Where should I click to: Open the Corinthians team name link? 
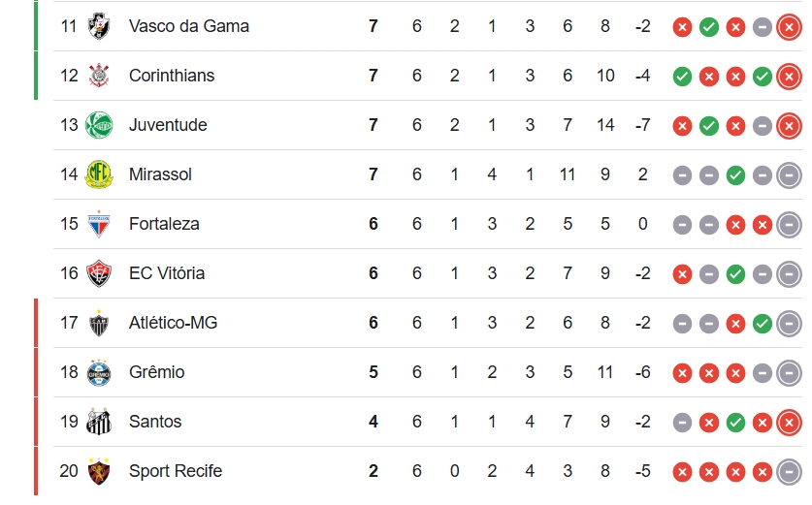[x=172, y=76]
